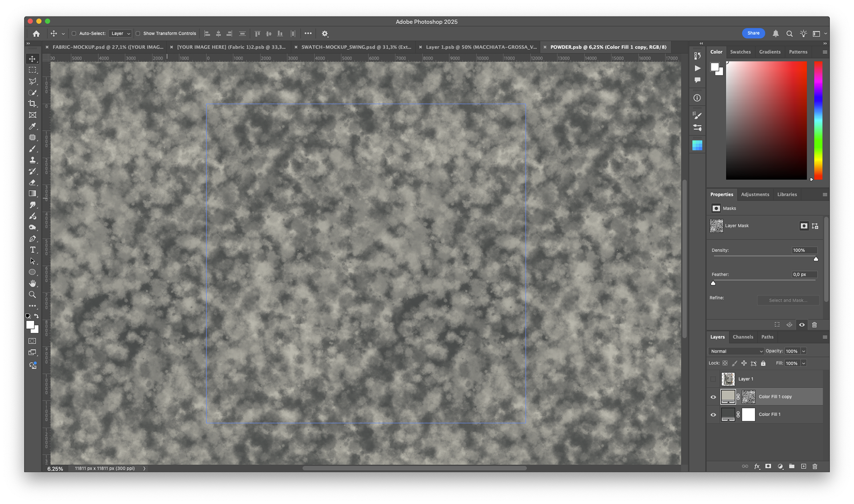Expand the layer Opacity slider dropdown

coord(804,351)
